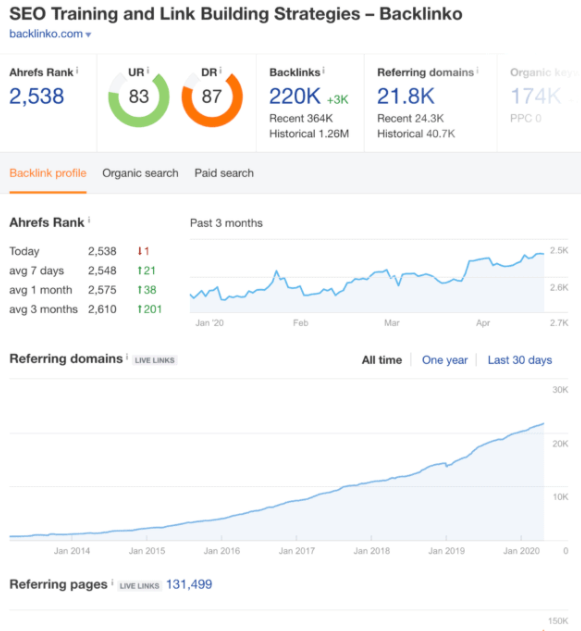Open the backlinko.com domain link
581x631 pixels.
46,34
